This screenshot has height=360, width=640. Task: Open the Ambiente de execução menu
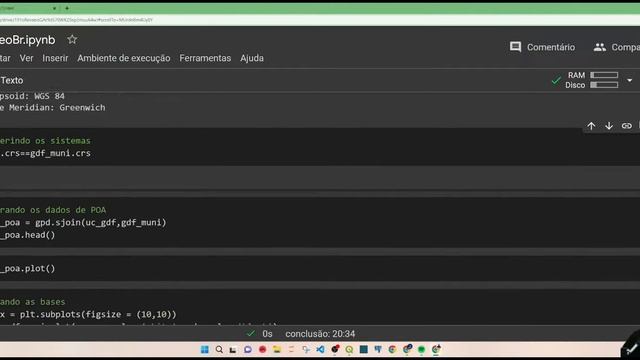click(124, 58)
